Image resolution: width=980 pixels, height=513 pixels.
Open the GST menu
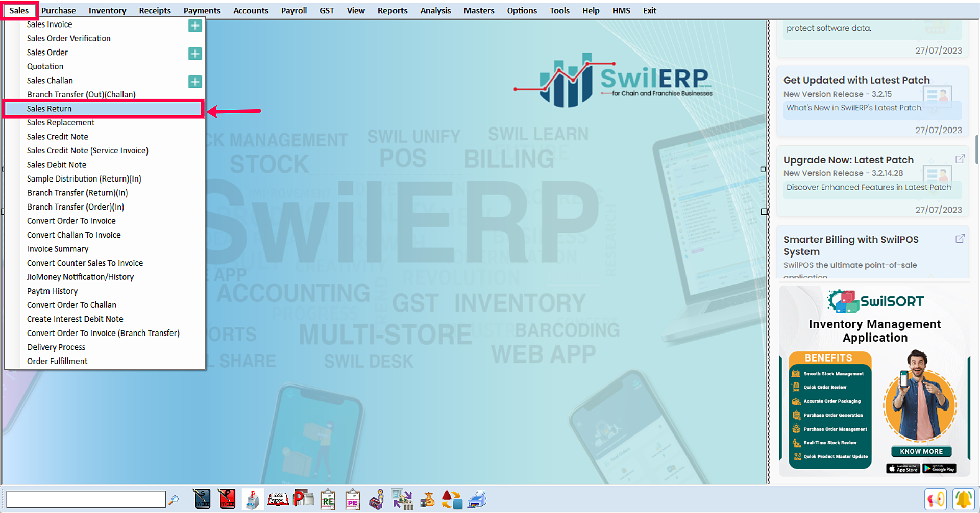(327, 10)
